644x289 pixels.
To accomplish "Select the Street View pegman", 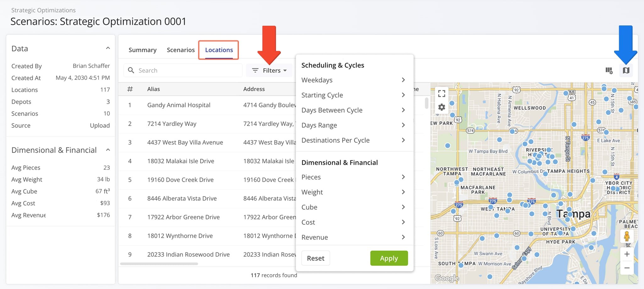I will coord(627,236).
